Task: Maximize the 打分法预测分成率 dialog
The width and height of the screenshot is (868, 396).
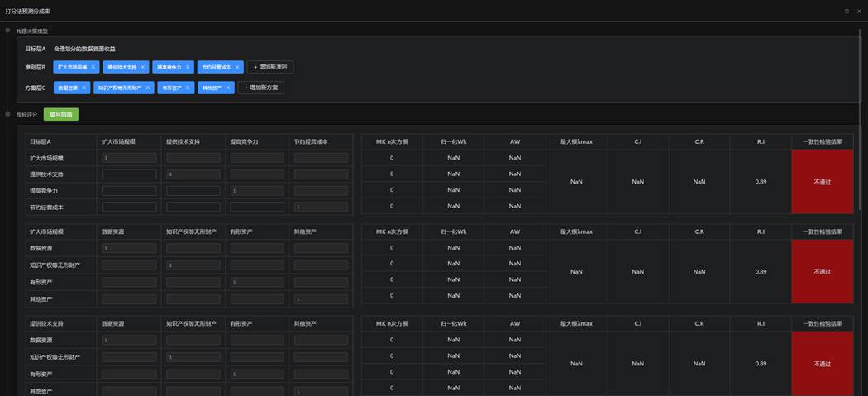Action: (847, 11)
